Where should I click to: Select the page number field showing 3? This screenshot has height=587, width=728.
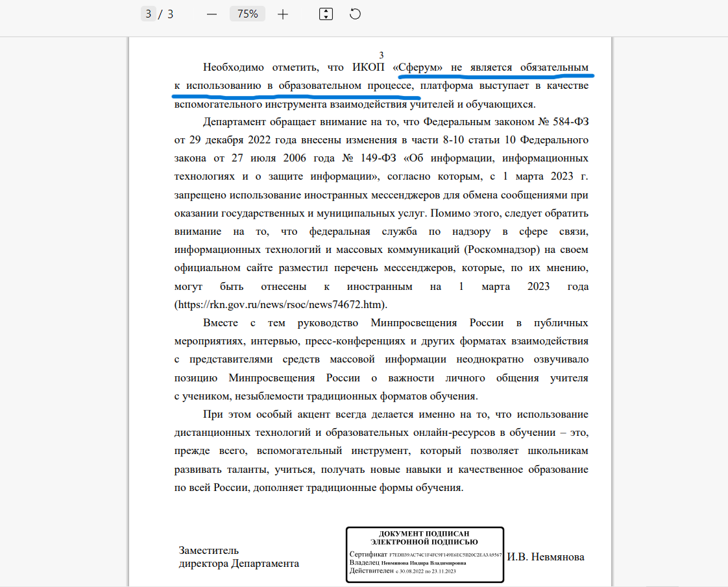(x=148, y=13)
